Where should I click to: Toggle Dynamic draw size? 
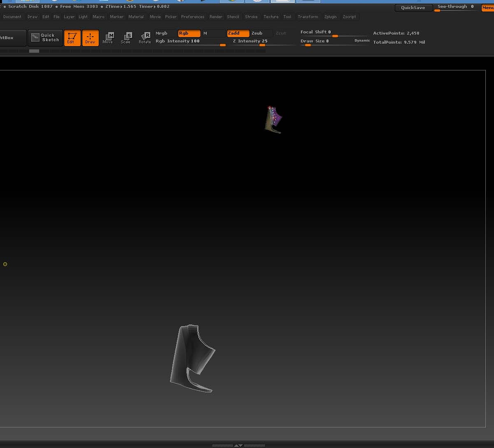pyautogui.click(x=362, y=41)
